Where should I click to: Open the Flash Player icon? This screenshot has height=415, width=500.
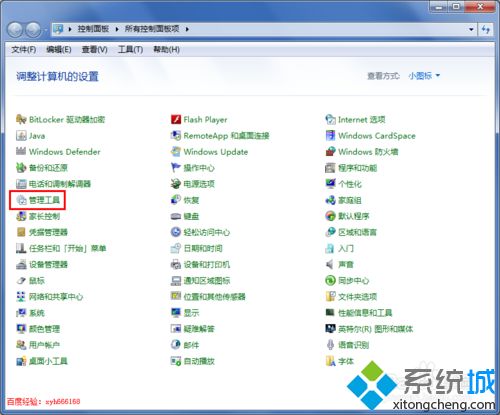pos(176,119)
